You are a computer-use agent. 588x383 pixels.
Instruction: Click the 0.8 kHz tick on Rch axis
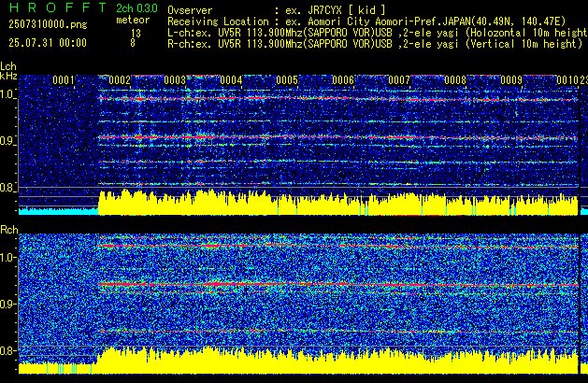click(x=7, y=350)
